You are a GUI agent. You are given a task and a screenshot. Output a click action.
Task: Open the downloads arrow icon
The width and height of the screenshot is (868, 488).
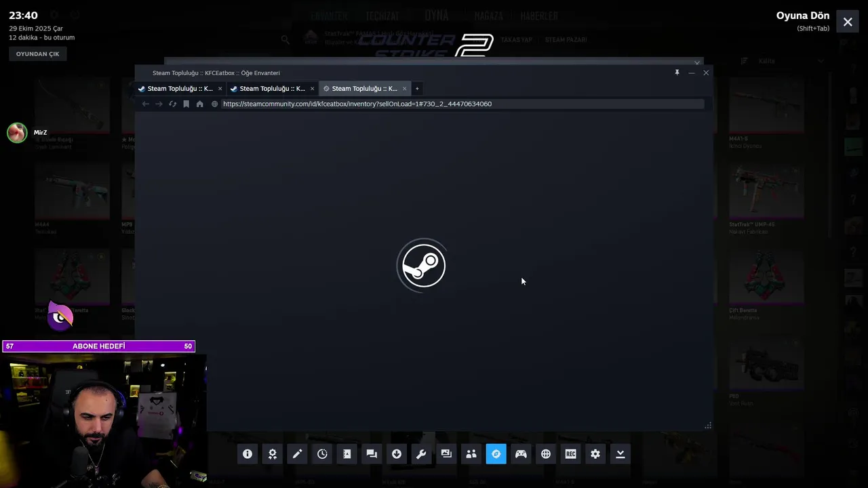point(397,454)
